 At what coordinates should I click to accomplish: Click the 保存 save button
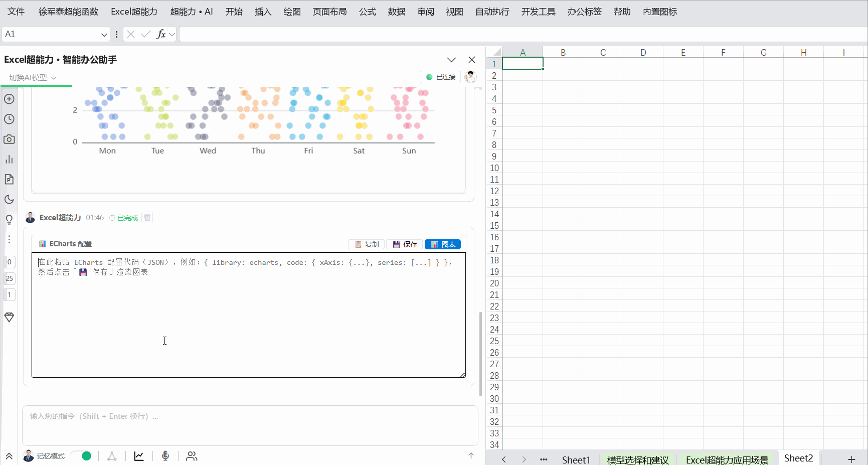pyautogui.click(x=405, y=244)
